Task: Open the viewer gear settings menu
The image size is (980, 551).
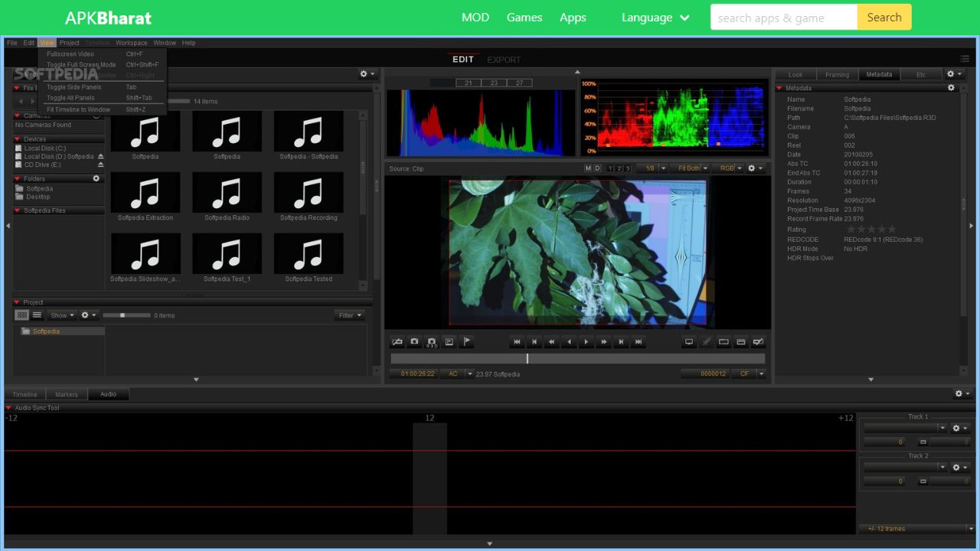Action: click(x=755, y=168)
